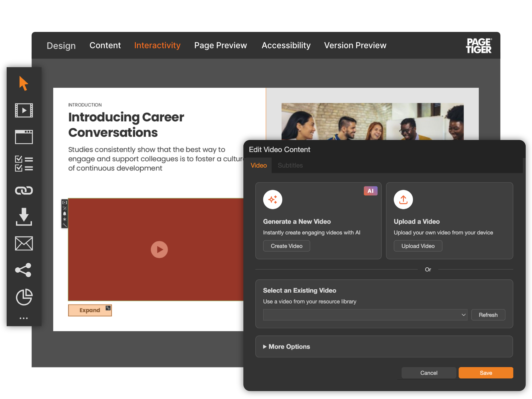Click the PageTiger logo
532x399 pixels.
click(479, 46)
